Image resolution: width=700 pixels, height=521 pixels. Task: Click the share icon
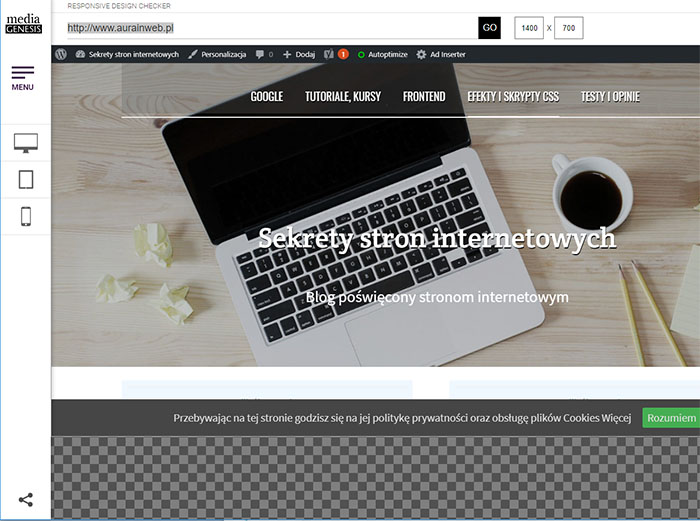(x=26, y=500)
